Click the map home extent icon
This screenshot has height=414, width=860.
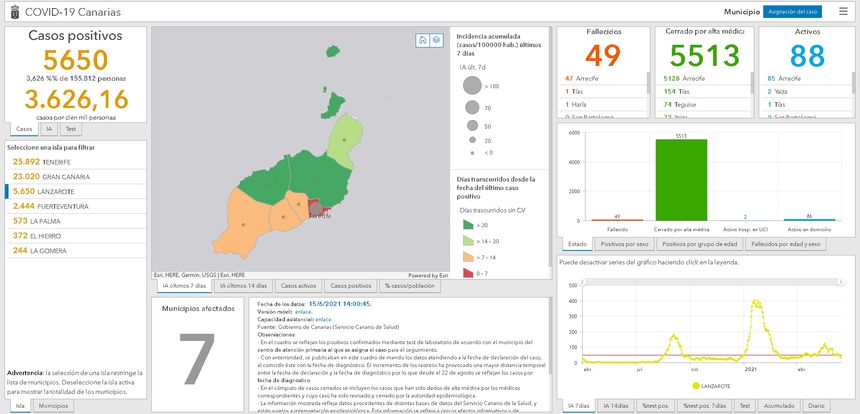pyautogui.click(x=423, y=40)
